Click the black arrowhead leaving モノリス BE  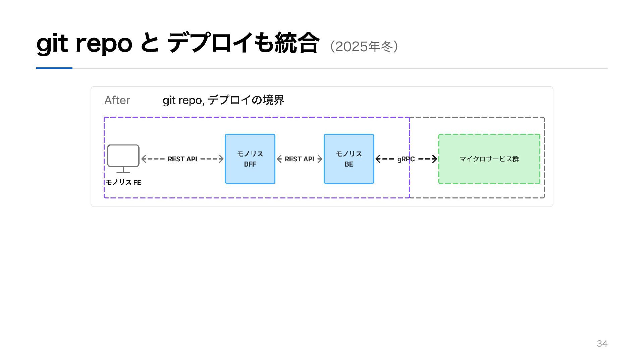pyautogui.click(x=378, y=159)
